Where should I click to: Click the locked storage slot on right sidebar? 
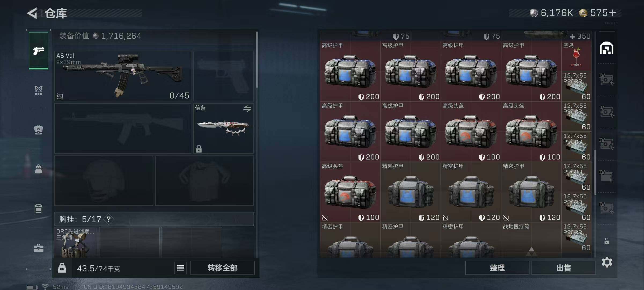606,241
